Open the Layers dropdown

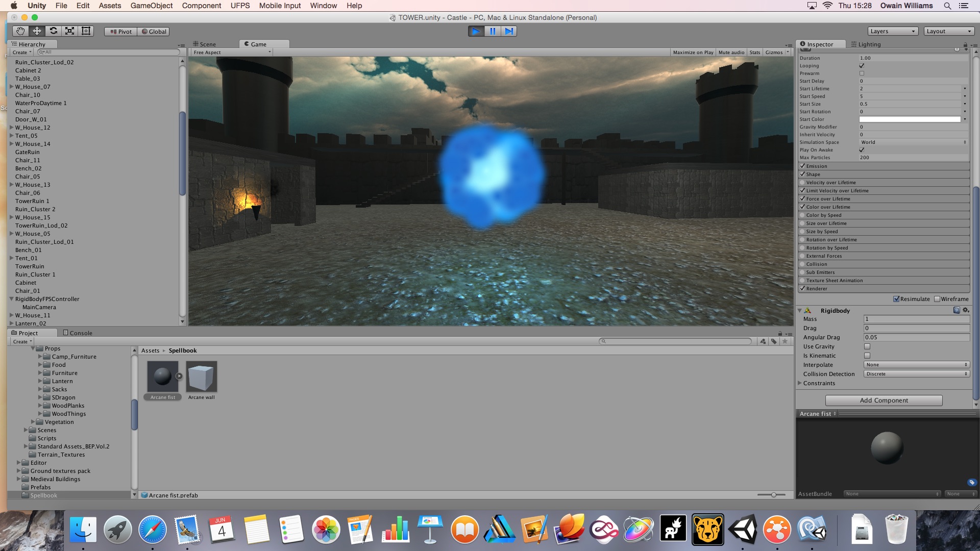(x=892, y=31)
